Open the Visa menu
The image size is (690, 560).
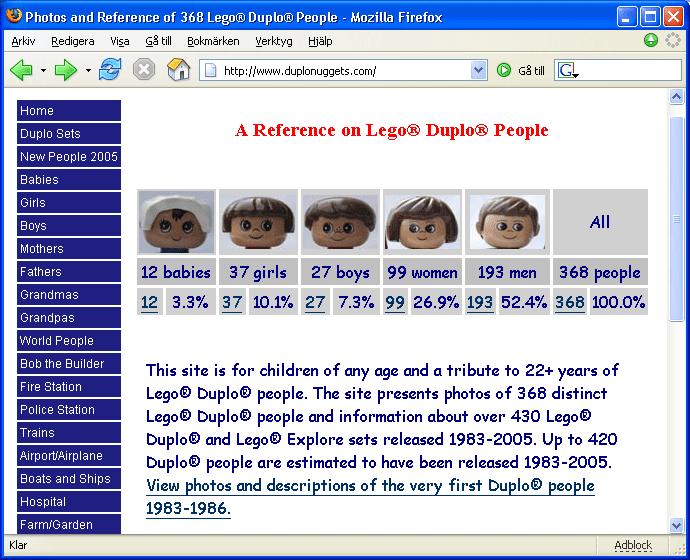[x=120, y=41]
